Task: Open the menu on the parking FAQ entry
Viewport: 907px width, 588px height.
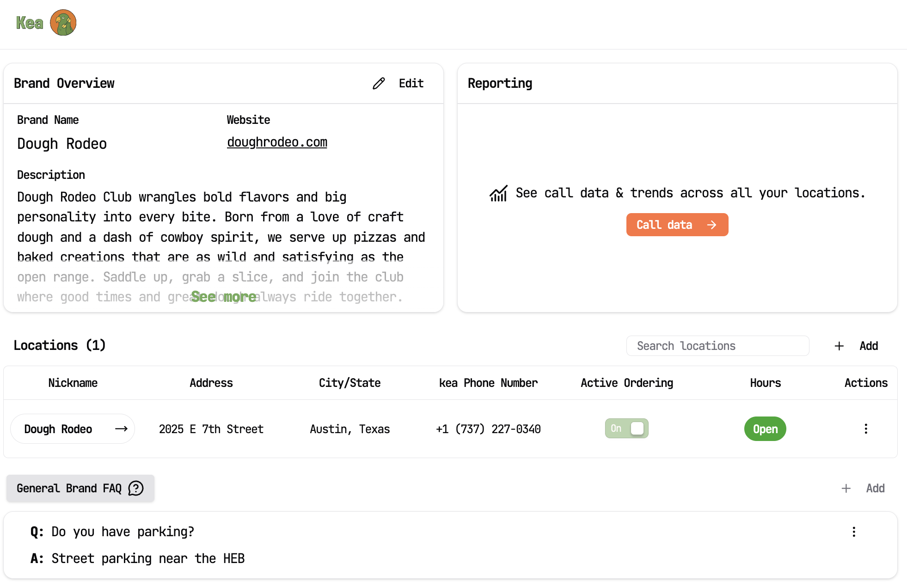Action: (x=853, y=532)
